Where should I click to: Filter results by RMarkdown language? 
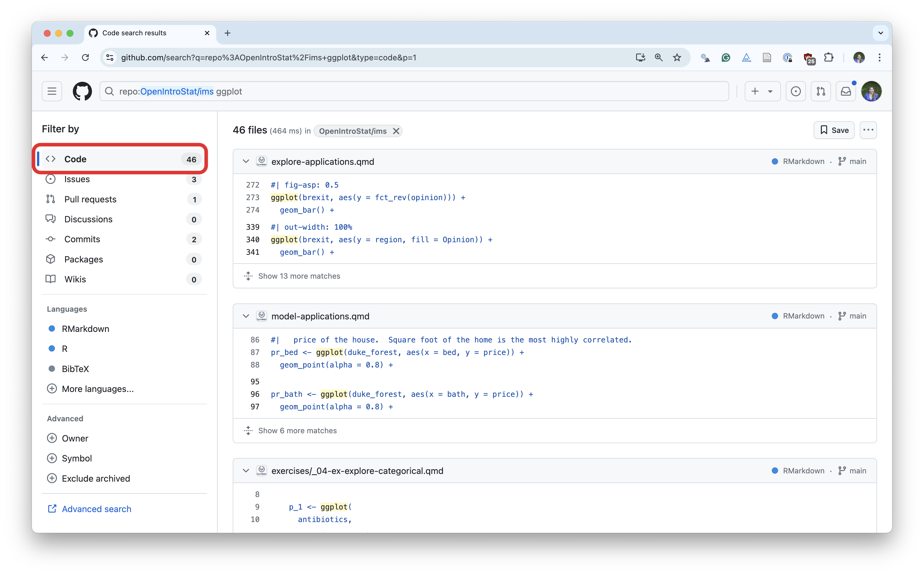click(86, 328)
